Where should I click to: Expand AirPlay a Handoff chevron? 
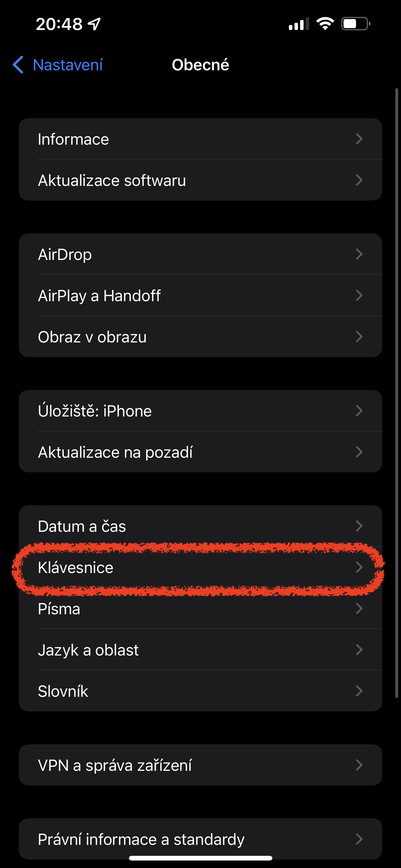pos(359,296)
